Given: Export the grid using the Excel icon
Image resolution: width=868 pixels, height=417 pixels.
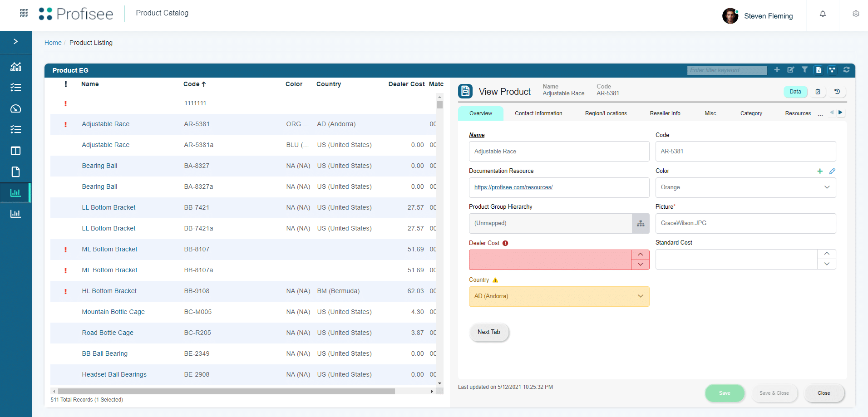Looking at the screenshot, I should (x=819, y=70).
